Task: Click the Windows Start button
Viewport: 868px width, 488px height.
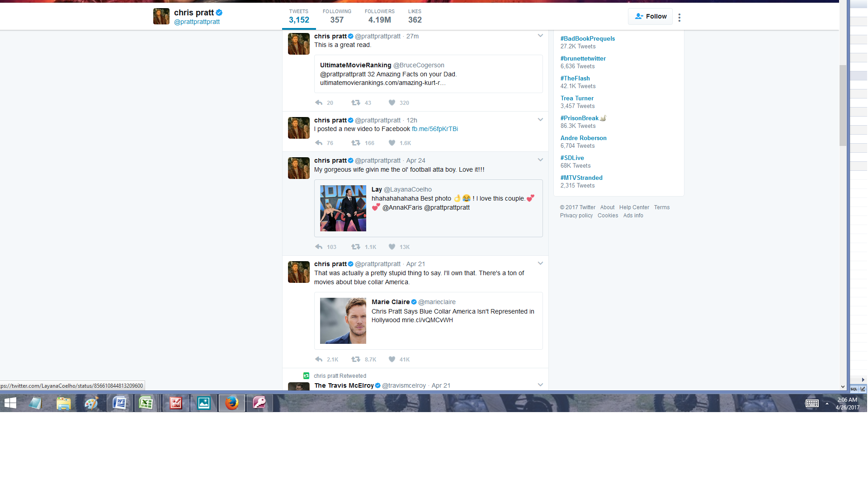Action: (x=10, y=403)
